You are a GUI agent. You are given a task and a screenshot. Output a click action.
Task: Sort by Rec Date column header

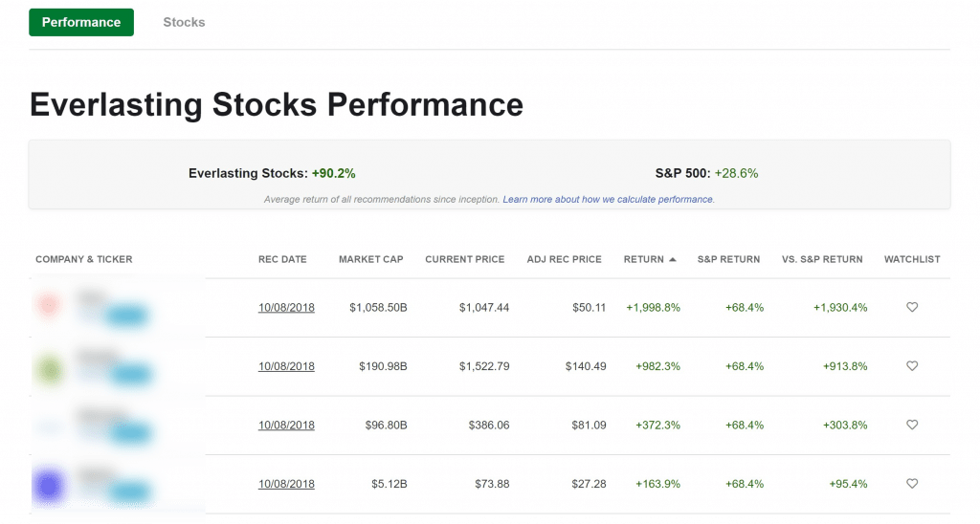pyautogui.click(x=282, y=259)
